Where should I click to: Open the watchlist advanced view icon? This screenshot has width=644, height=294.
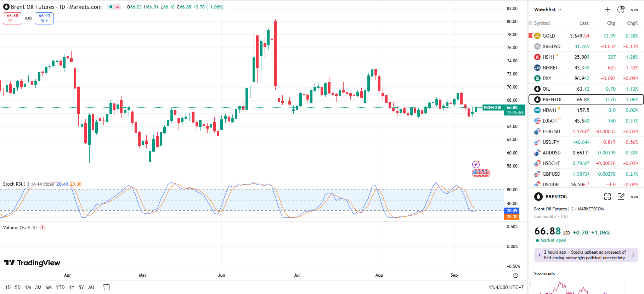621,10
